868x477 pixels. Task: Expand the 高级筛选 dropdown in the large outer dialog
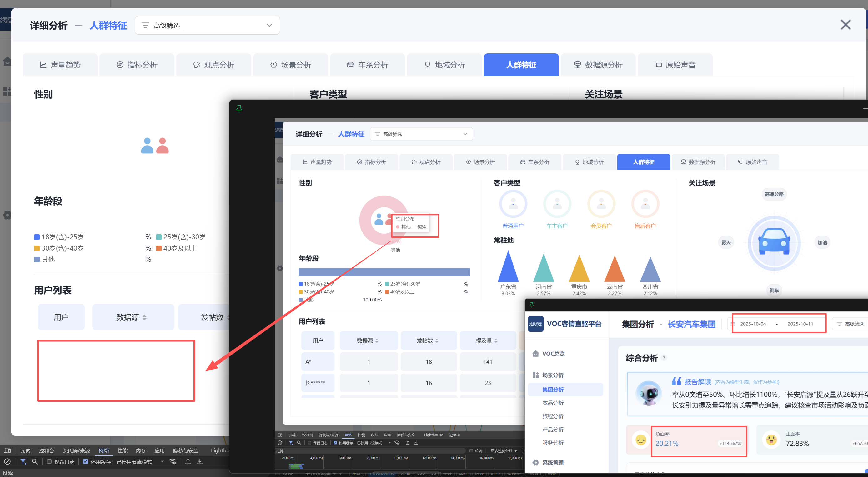tap(269, 25)
